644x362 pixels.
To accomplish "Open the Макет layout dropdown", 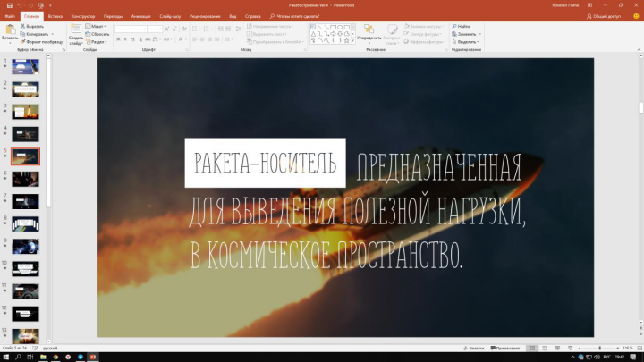I will [96, 26].
